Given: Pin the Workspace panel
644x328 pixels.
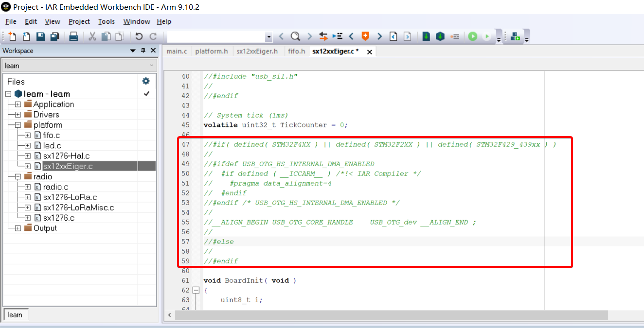Looking at the screenshot, I should point(143,51).
